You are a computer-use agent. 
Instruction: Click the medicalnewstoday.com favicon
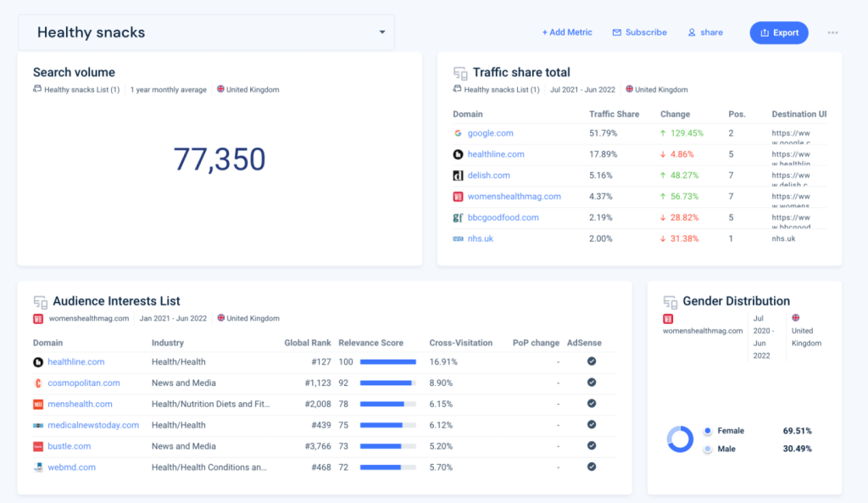(x=38, y=426)
